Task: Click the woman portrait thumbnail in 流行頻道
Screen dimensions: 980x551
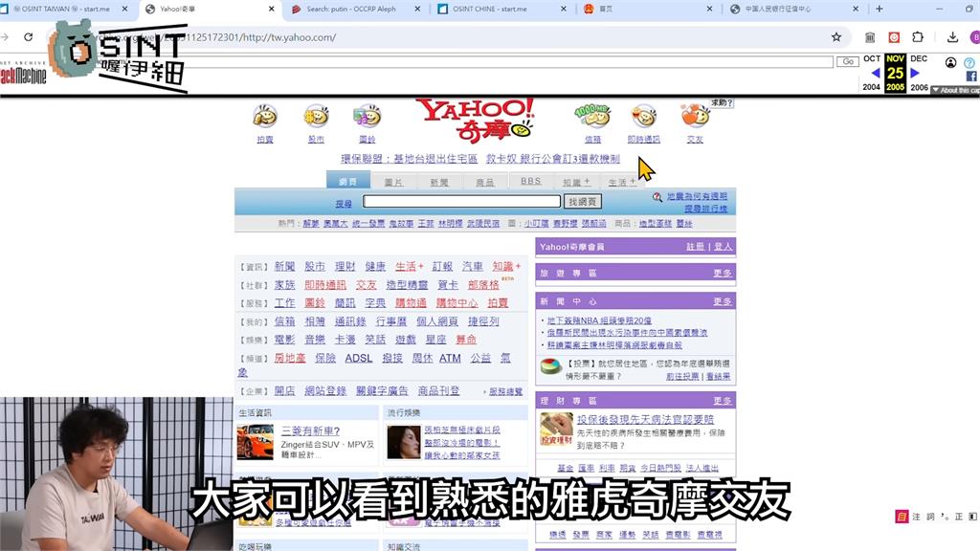Action: coord(404,442)
